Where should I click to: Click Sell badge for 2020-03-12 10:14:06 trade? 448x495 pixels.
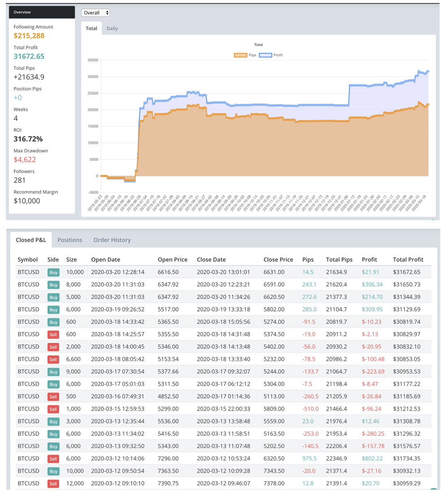pos(53,459)
